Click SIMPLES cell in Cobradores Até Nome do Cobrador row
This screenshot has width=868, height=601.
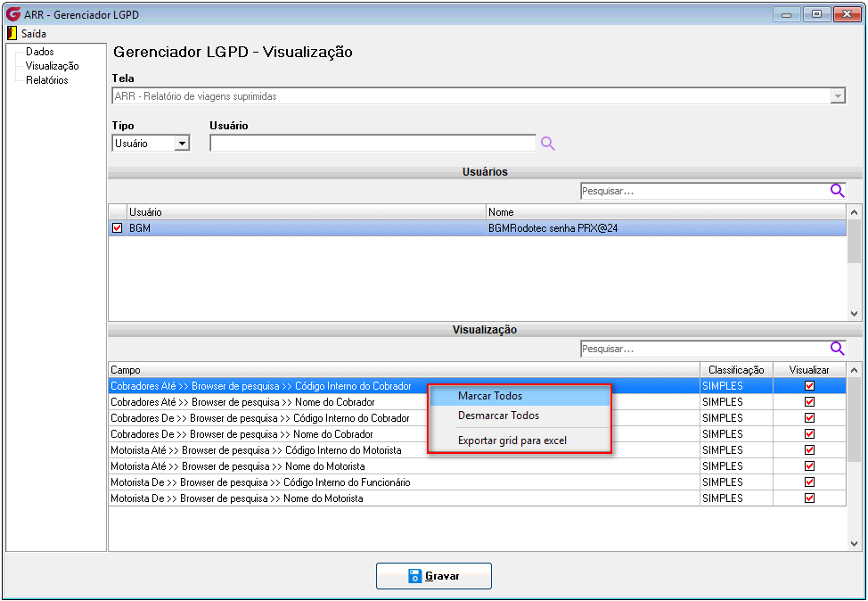point(736,401)
